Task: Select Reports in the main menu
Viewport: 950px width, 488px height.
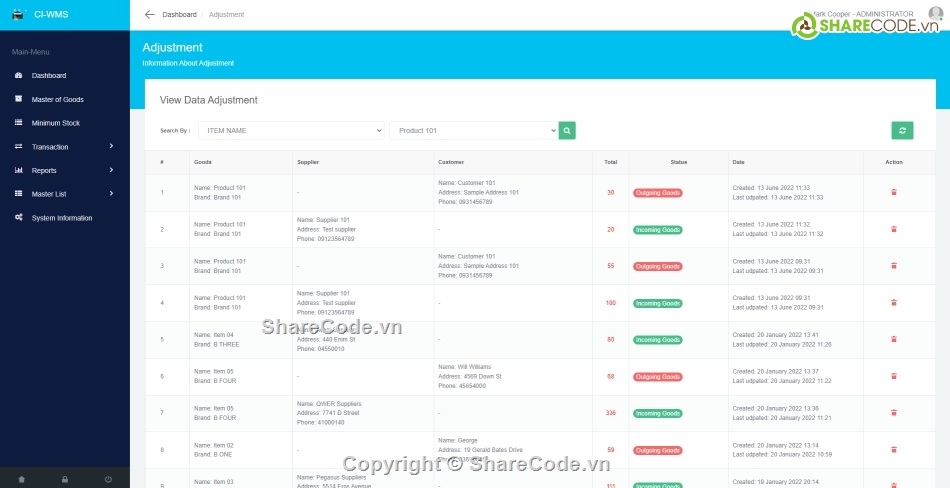Action: [44, 170]
